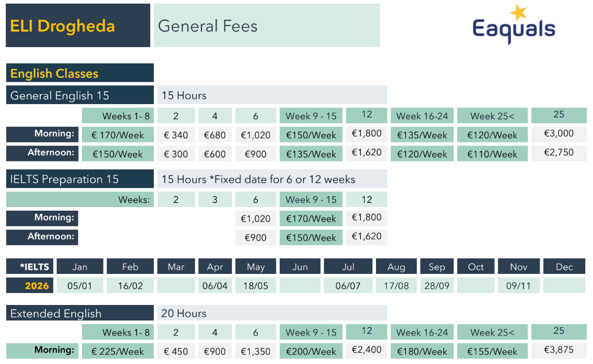
Task: Select the €2,750 afternoon price cell
Action: coord(559,152)
